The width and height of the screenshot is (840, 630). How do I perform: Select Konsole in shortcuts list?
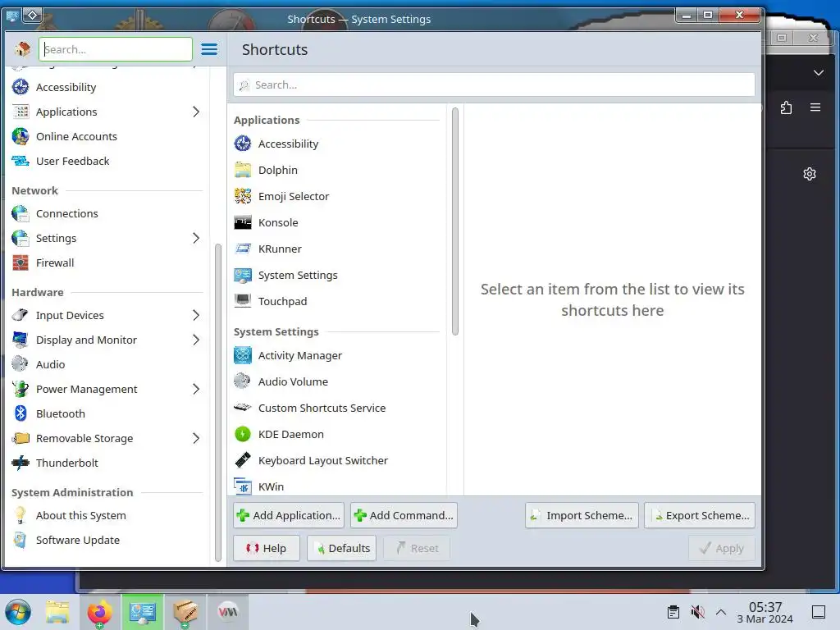[x=337, y=222]
